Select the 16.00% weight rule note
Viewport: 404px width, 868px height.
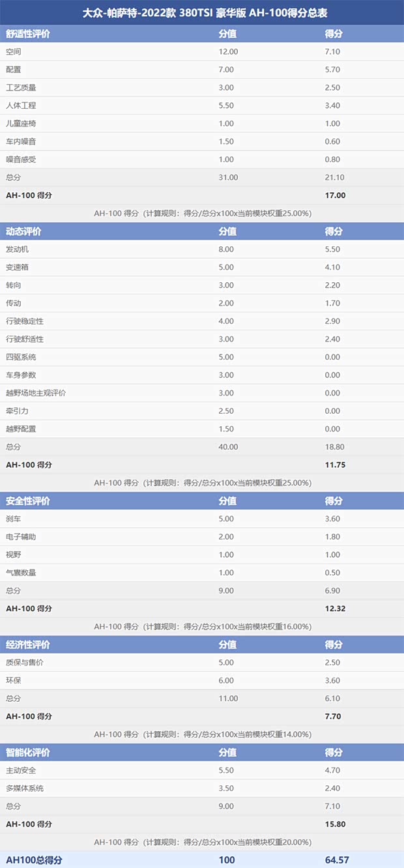tap(202, 626)
